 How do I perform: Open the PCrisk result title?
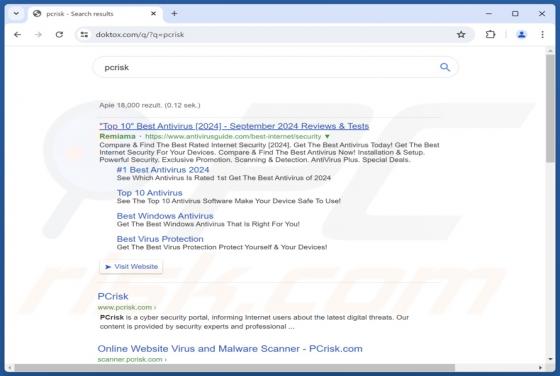click(x=113, y=296)
